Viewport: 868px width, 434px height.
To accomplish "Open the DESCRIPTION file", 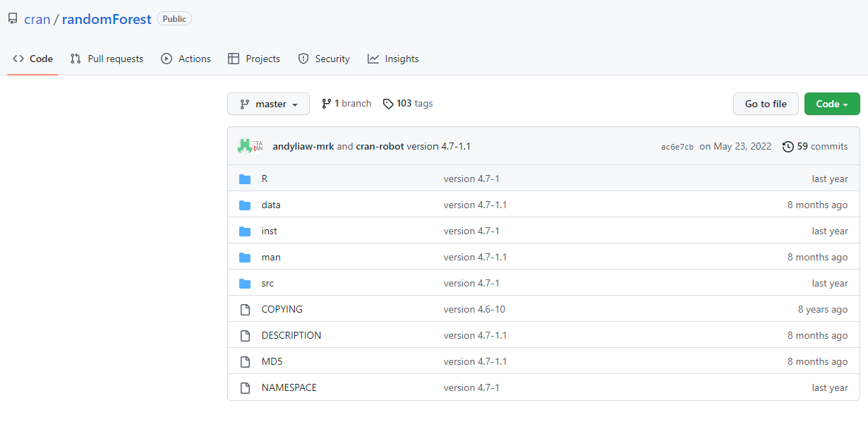I will point(291,336).
